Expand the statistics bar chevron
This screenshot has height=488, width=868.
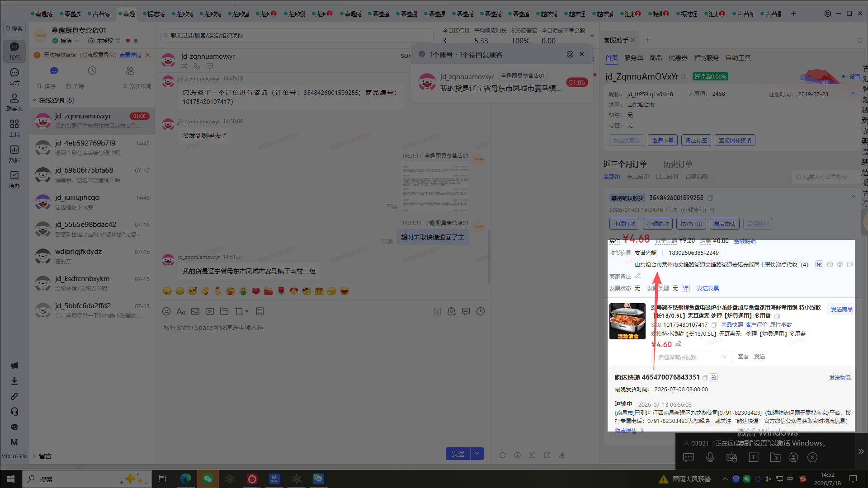tap(592, 36)
